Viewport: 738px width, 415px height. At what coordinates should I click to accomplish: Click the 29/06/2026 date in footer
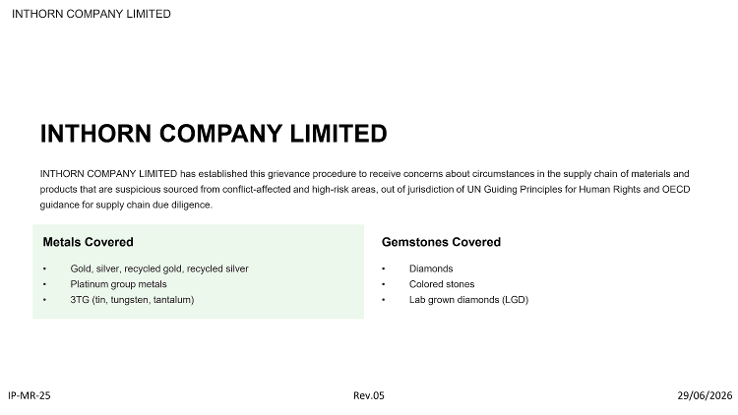(x=705, y=395)
